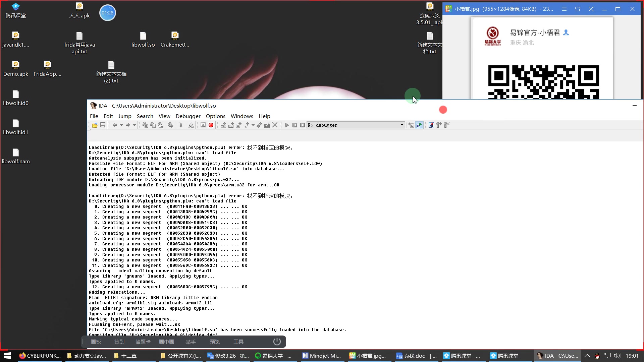Click the search sequence of bytes icon
The width and height of the screenshot is (644, 362).
[x=161, y=125]
